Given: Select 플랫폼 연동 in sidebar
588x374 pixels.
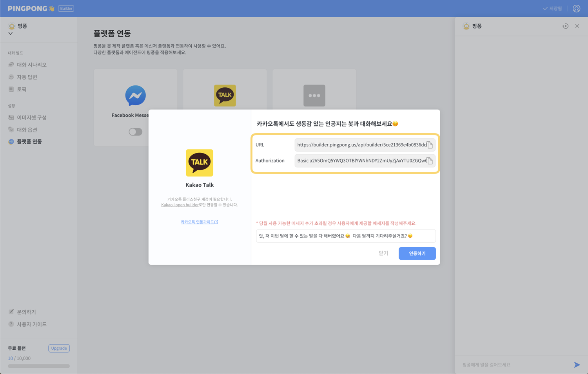Looking at the screenshot, I should click(x=29, y=142).
